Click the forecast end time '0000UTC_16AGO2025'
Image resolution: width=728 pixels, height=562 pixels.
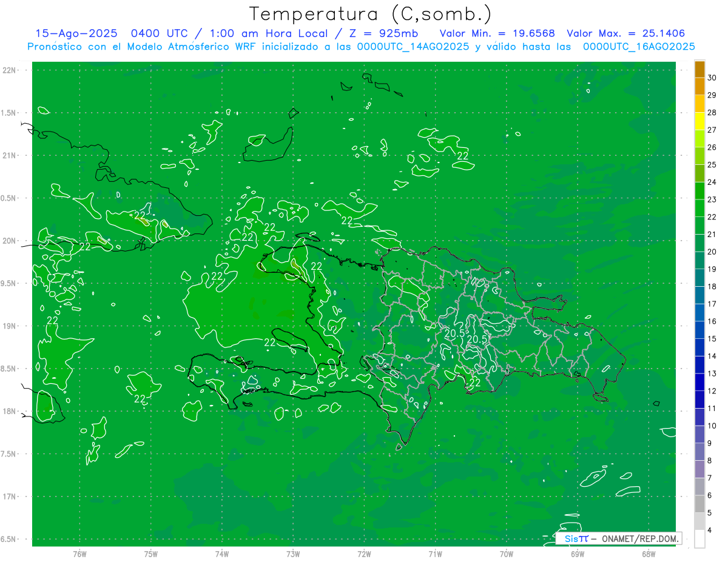(x=639, y=47)
